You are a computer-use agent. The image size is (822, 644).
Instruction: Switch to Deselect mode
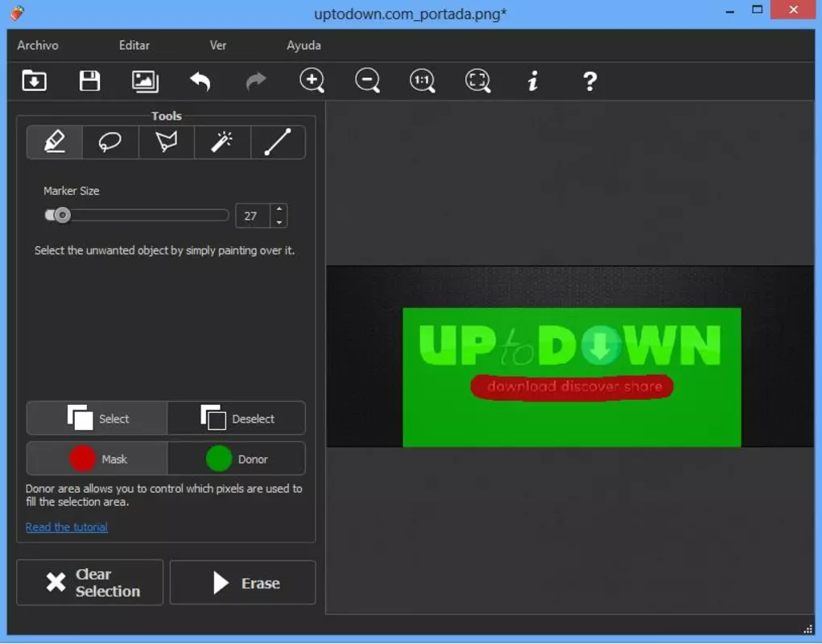237,418
